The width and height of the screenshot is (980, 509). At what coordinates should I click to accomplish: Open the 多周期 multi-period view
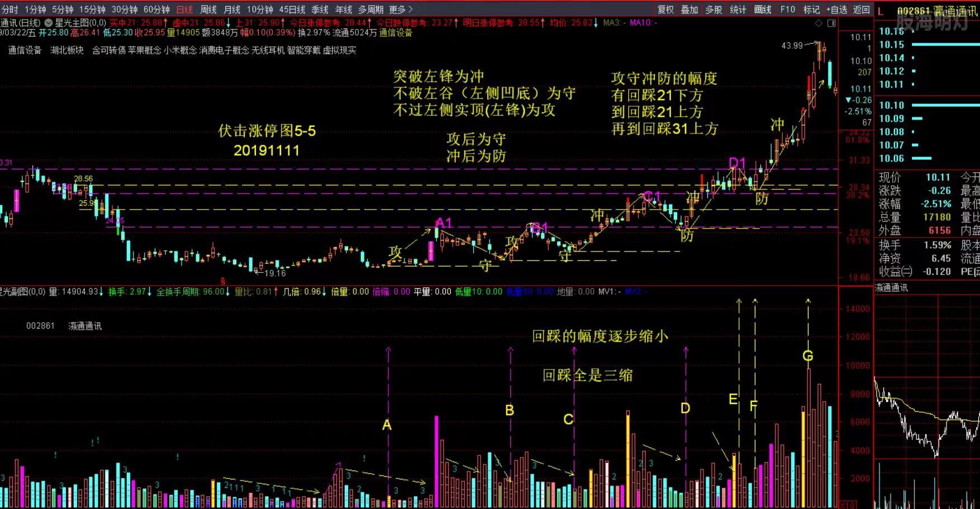(x=370, y=9)
